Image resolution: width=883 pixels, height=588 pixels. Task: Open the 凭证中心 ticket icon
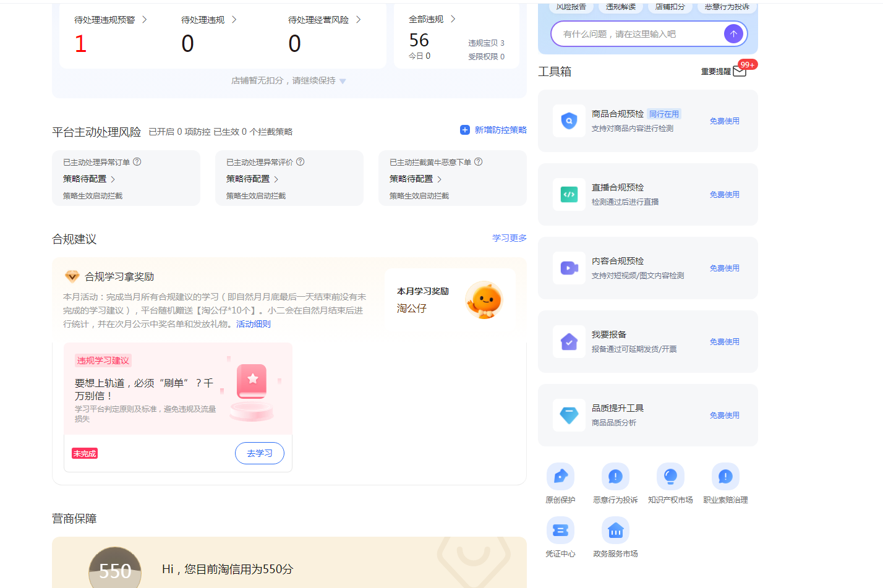click(x=560, y=530)
